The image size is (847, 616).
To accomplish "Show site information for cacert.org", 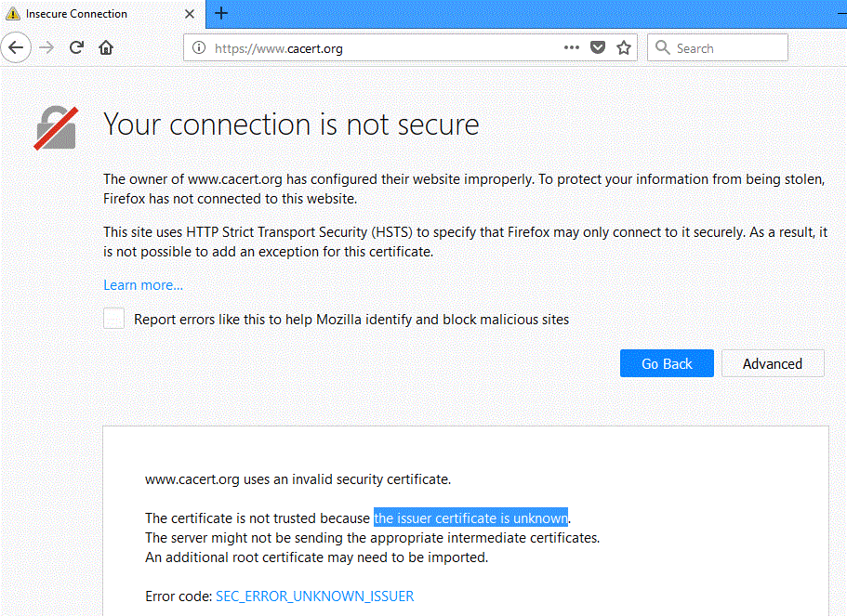I will click(x=199, y=48).
